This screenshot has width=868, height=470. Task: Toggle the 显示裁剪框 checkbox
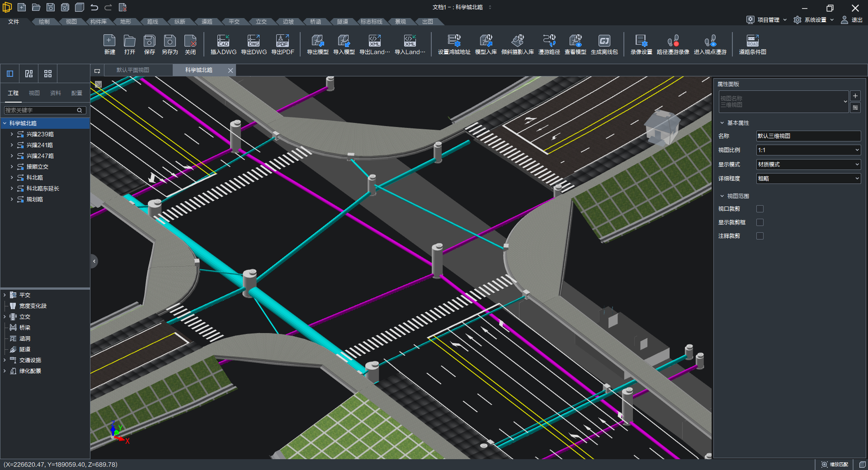tap(760, 222)
